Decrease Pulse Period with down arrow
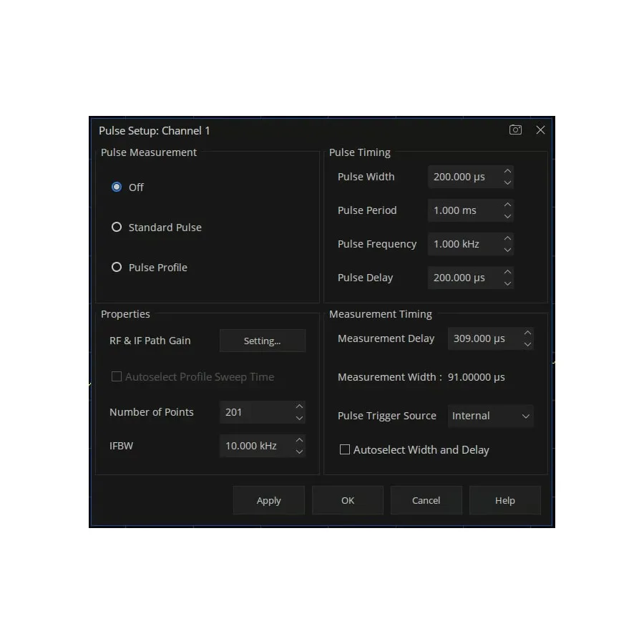The width and height of the screenshot is (644, 644). point(507,217)
